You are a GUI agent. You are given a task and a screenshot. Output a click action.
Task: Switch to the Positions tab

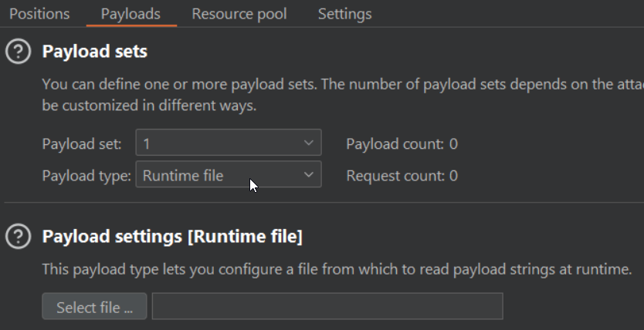tap(39, 14)
